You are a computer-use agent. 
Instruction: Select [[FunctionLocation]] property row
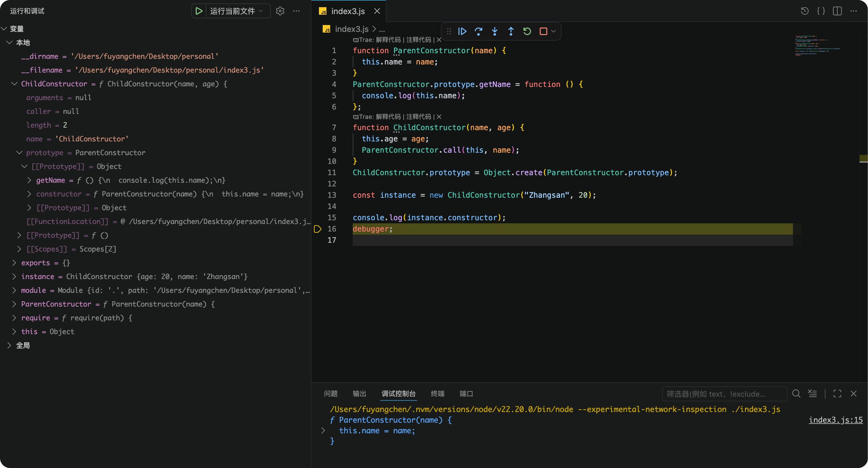coord(155,221)
